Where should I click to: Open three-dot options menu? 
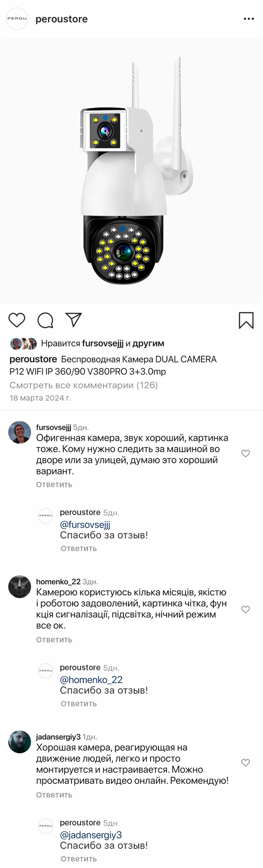click(x=249, y=19)
